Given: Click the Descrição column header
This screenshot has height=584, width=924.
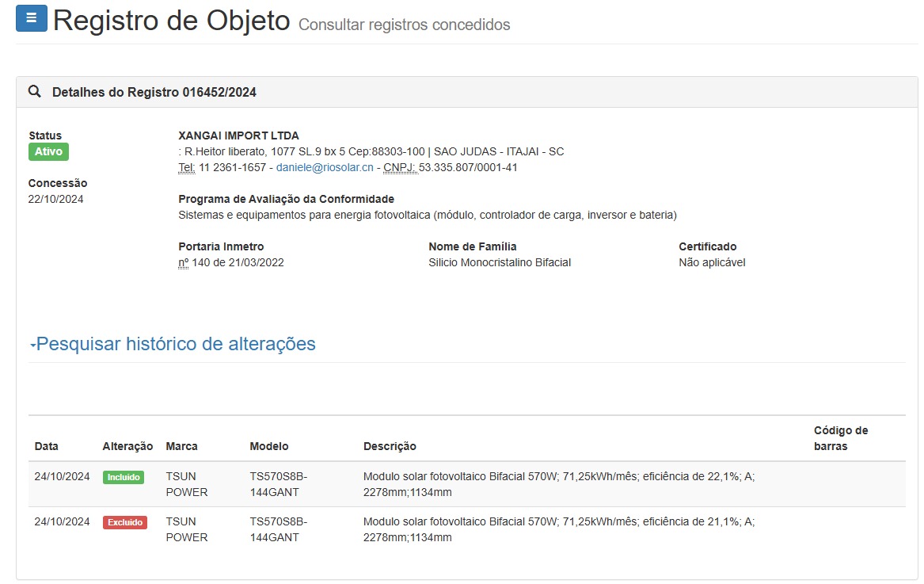Looking at the screenshot, I should click(390, 447).
